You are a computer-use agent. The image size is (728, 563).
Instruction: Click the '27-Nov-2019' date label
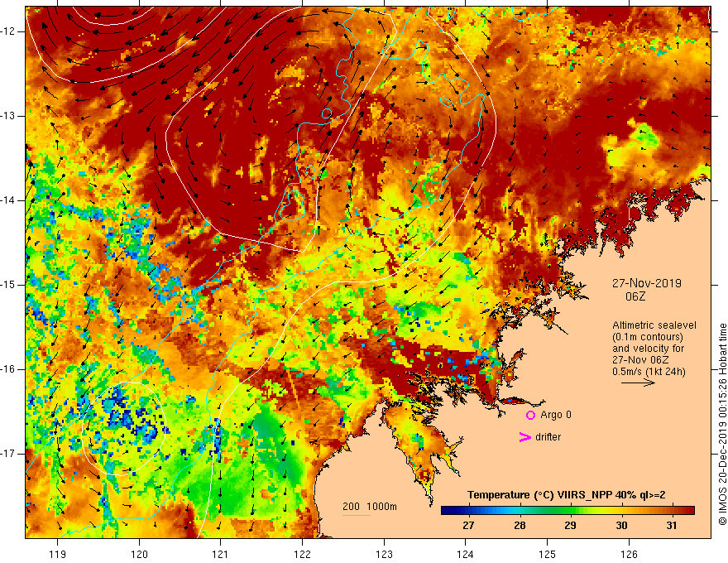tap(647, 283)
